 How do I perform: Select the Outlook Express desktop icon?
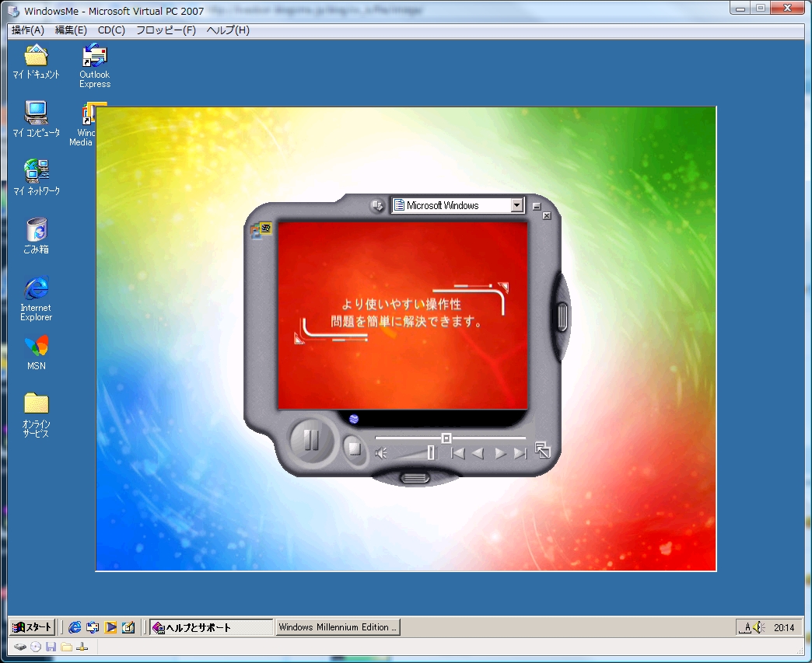pyautogui.click(x=95, y=65)
